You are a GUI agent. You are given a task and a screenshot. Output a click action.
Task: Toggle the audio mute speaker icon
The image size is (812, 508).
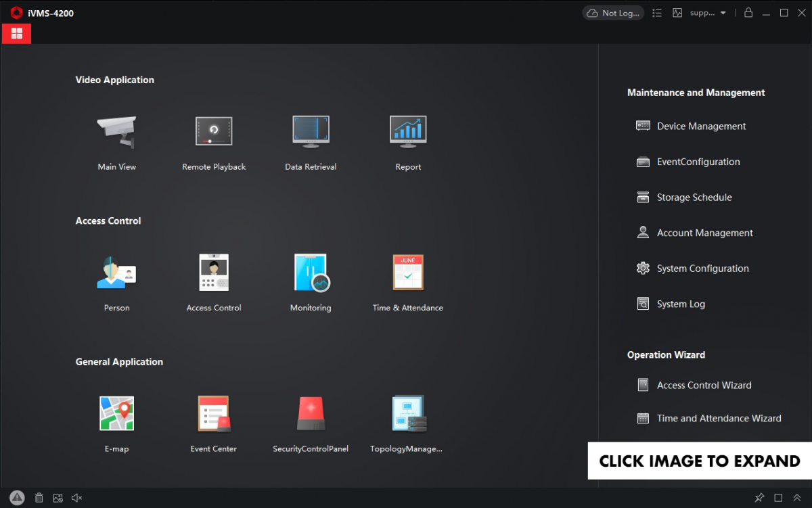(x=77, y=498)
